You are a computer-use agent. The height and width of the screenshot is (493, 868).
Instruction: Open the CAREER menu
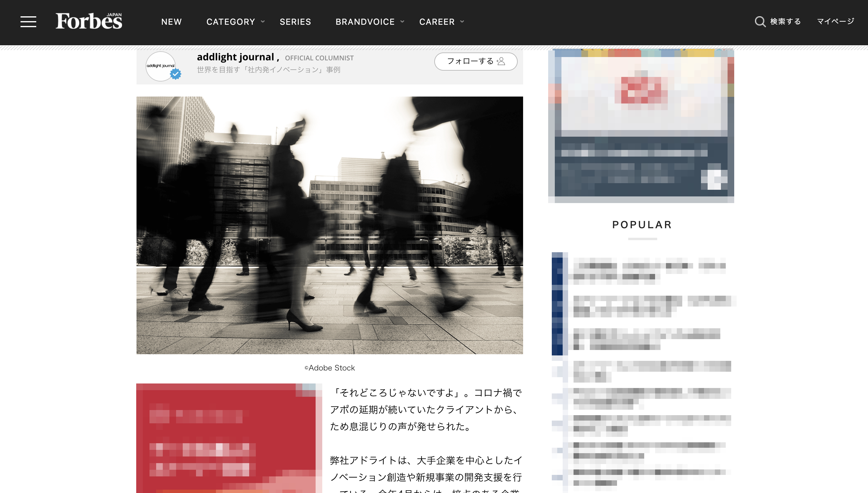(x=437, y=22)
